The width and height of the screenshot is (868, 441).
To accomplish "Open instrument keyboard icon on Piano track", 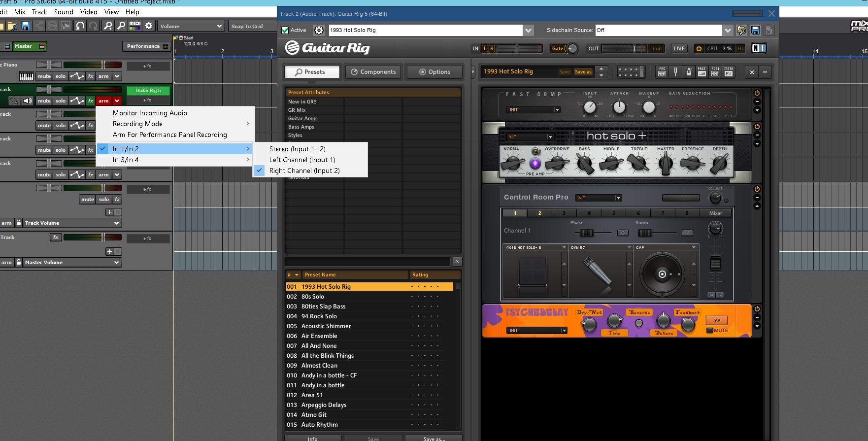I will pyautogui.click(x=26, y=76).
